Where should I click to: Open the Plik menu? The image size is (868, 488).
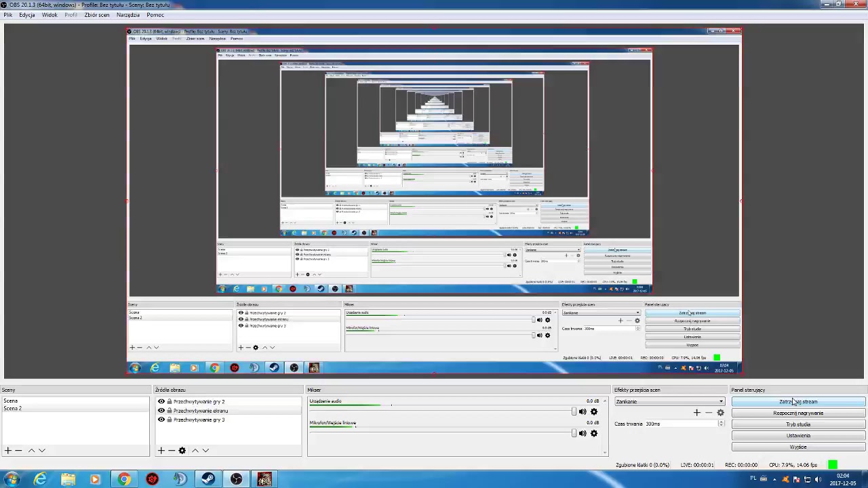[7, 15]
